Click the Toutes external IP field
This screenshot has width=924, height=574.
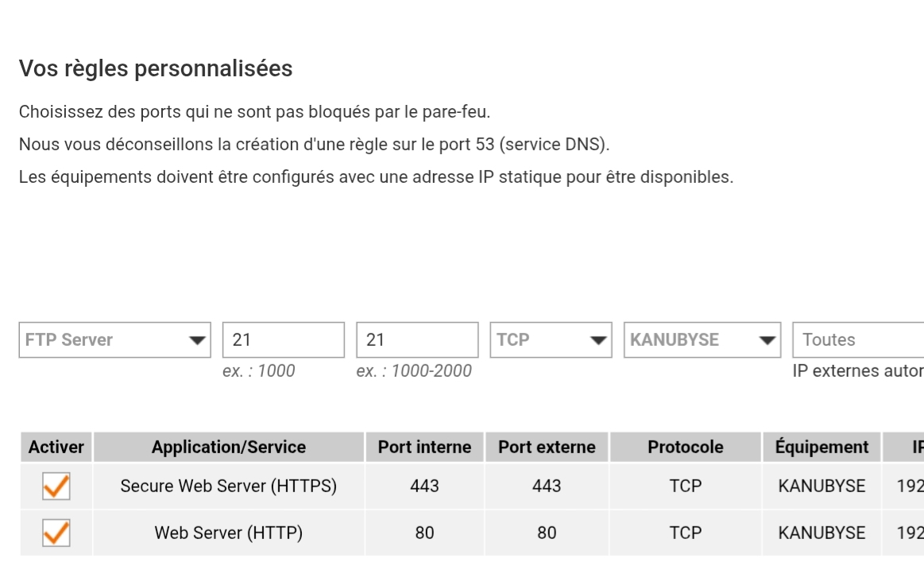tap(858, 340)
